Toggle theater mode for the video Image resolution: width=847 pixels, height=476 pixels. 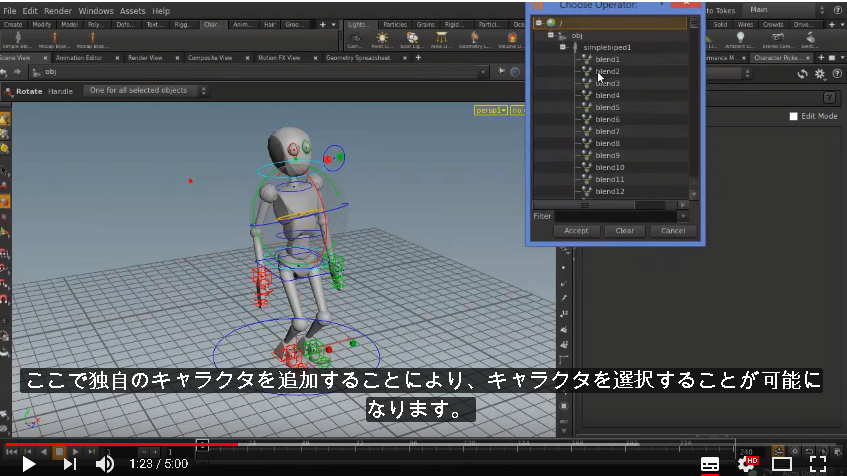click(x=782, y=464)
